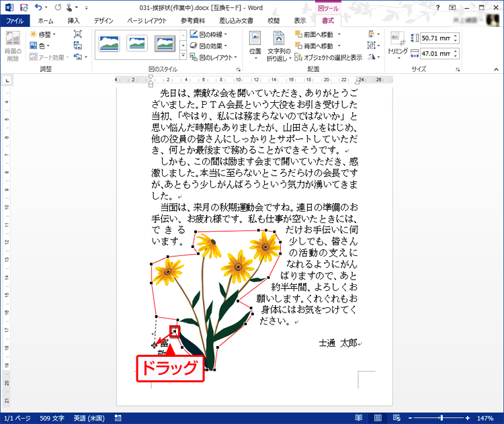This screenshot has height=424, width=504.
Task: Open the Word application icon menu
Action: coord(9,7)
